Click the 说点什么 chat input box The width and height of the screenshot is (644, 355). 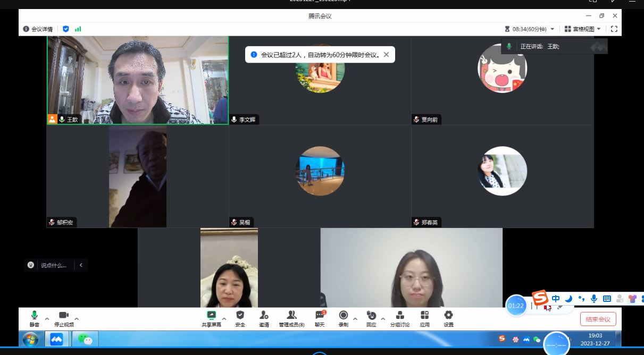click(53, 265)
